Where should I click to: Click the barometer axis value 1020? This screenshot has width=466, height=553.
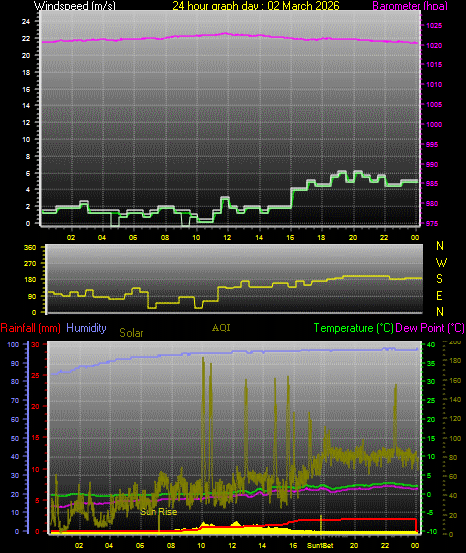434,45
